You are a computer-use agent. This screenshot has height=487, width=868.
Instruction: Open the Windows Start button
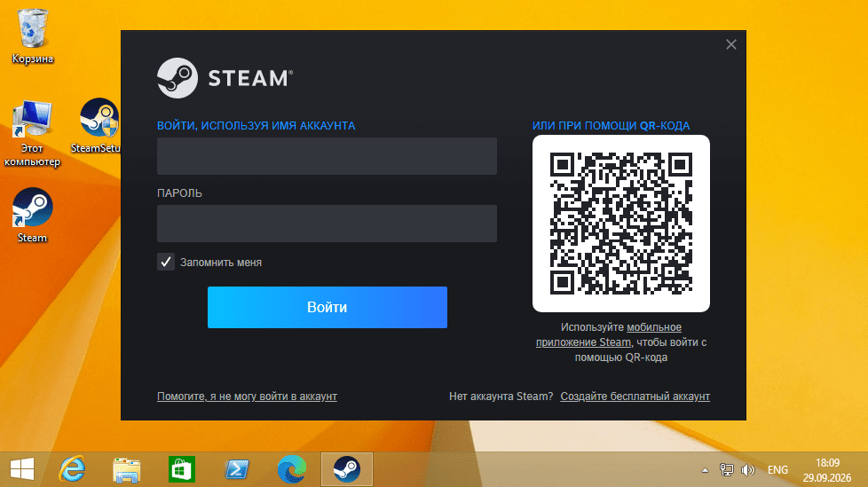22,469
